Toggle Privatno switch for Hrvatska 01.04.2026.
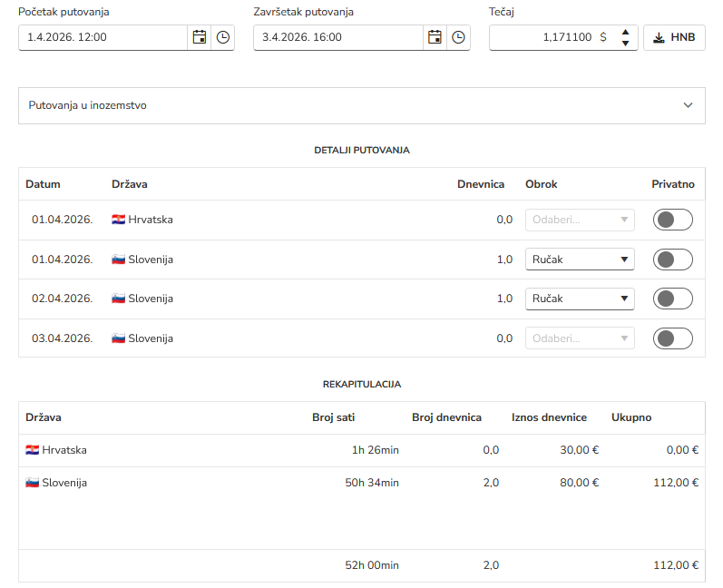 672,220
